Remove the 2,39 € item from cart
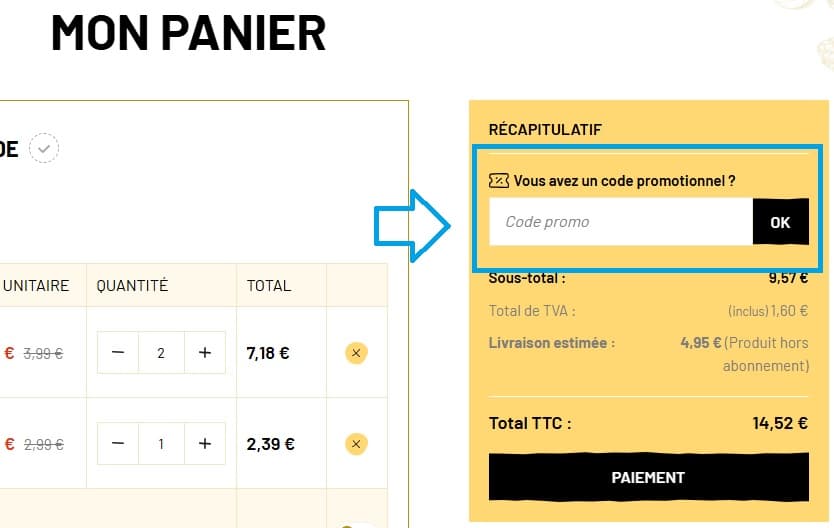The height and width of the screenshot is (528, 834). click(357, 443)
